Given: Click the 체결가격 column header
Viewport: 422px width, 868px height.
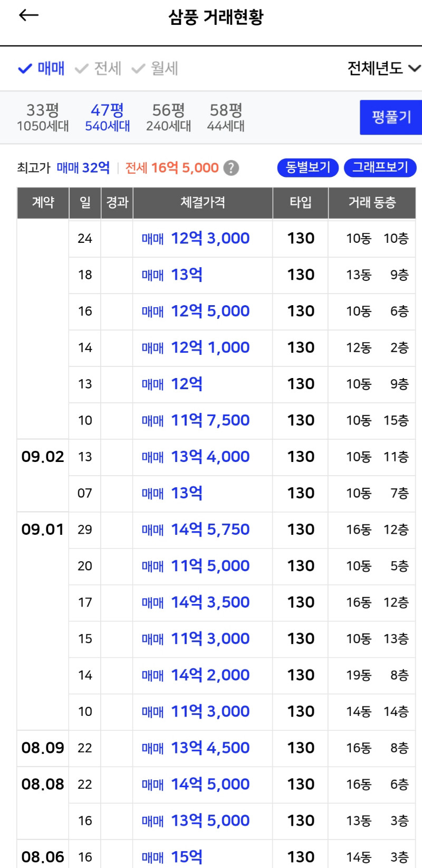Looking at the screenshot, I should coord(203,202).
